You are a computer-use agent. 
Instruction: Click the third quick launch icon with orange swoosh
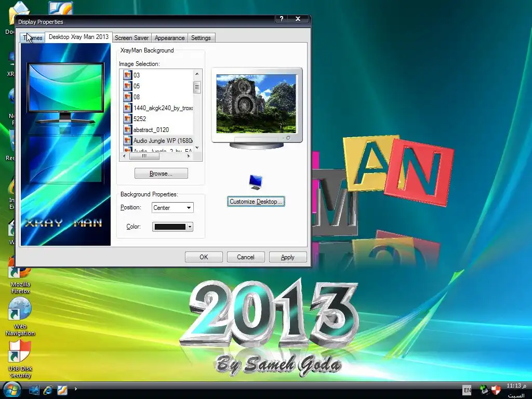(x=62, y=390)
